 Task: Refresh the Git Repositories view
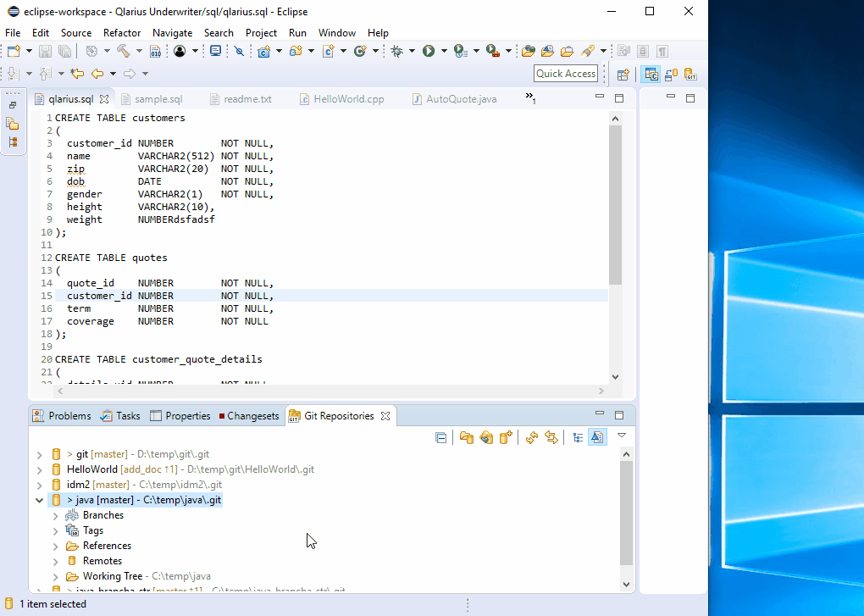532,437
